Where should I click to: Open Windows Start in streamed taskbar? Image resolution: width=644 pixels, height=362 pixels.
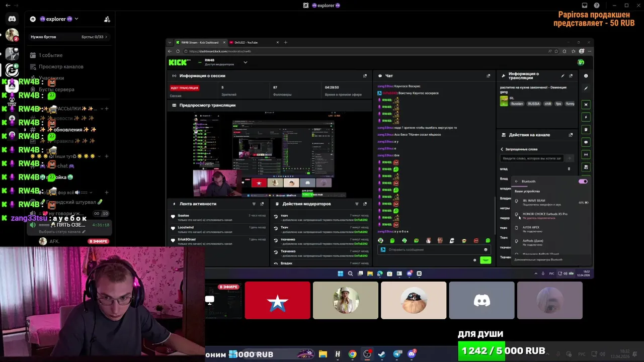pos(341,274)
